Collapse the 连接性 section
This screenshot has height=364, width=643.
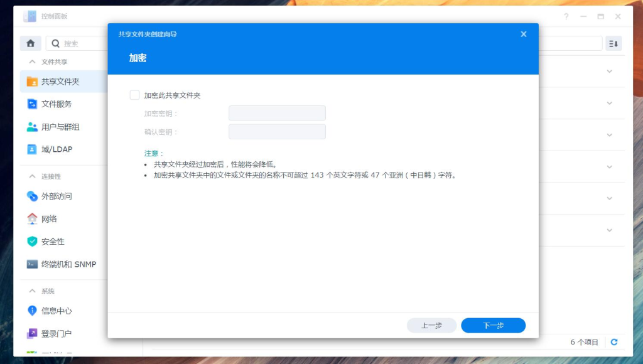pyautogui.click(x=31, y=176)
